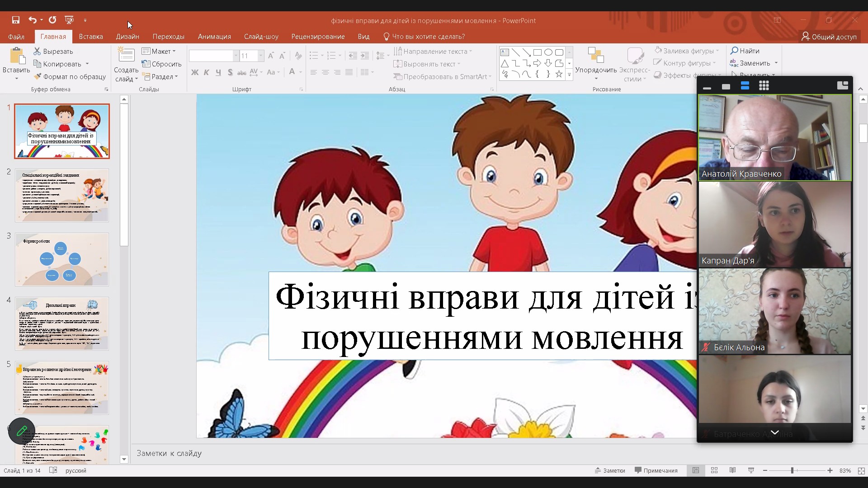Click zoom in plus button
The width and height of the screenshot is (868, 488).
click(830, 470)
